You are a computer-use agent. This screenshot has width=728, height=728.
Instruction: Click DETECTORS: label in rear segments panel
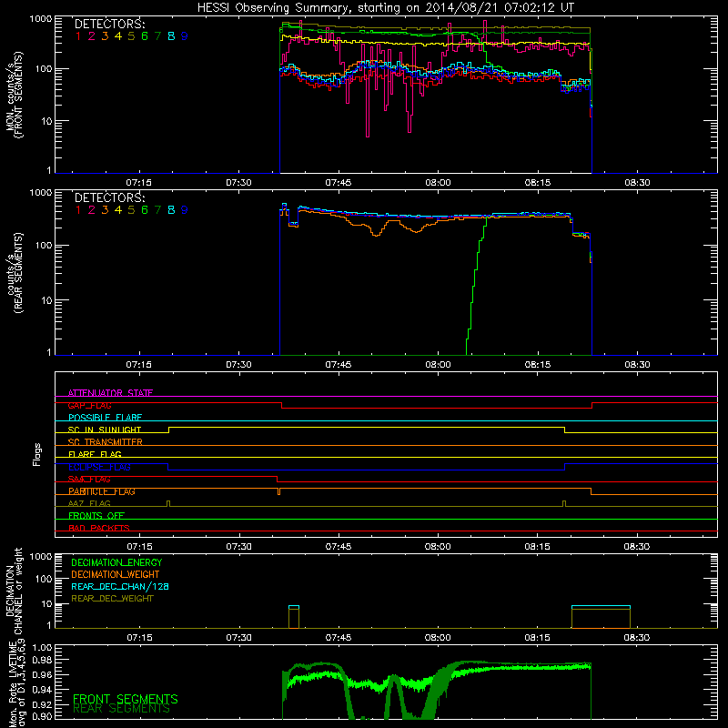click(109, 197)
